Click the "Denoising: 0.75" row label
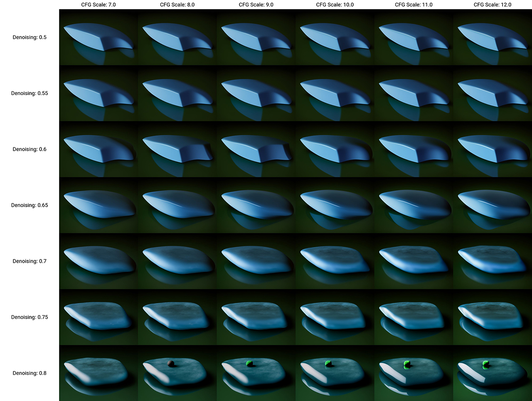This screenshot has width=532, height=401. (30, 317)
